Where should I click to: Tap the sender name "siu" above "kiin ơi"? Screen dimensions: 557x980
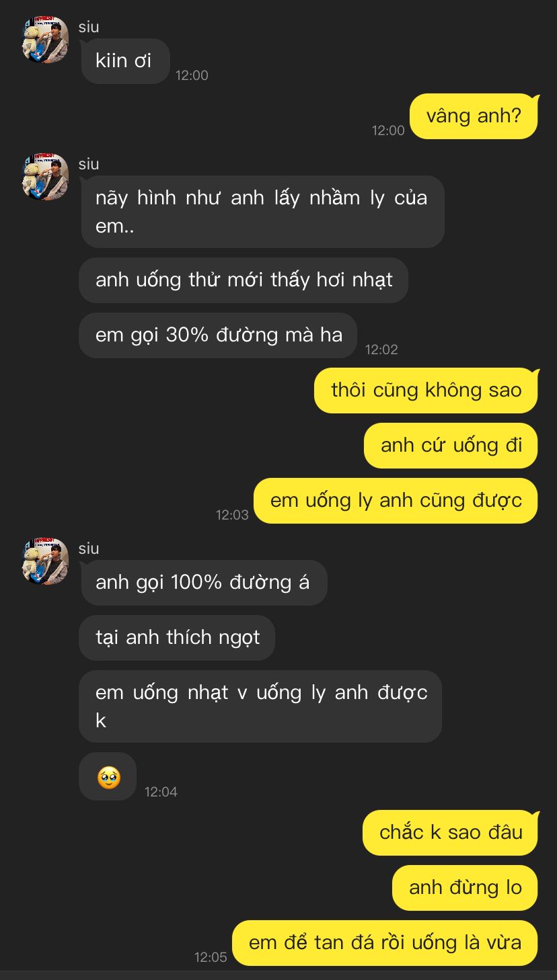click(89, 27)
